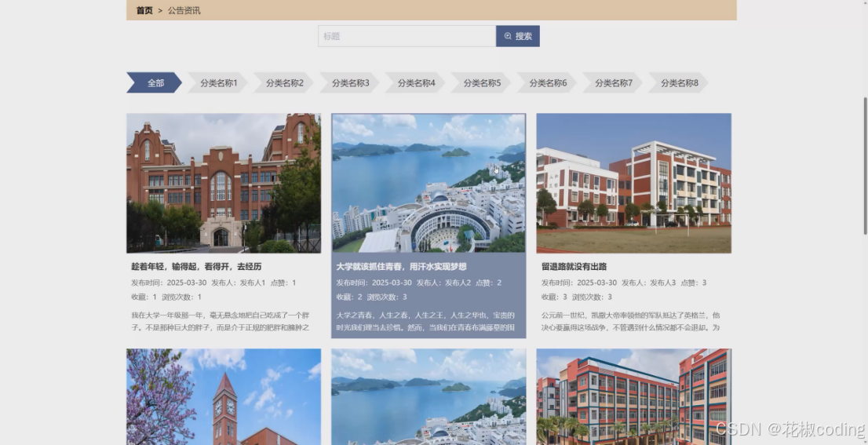This screenshot has height=445, width=868.
Task: Click the 点赞：1 count in the first card
Action: [x=283, y=283]
